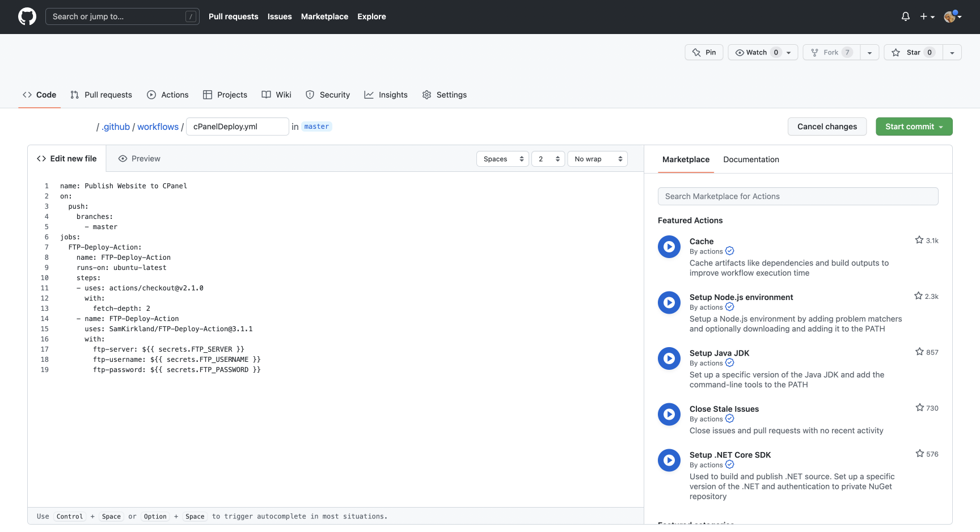Open the Security tab
This screenshot has width=980, height=532.
tap(328, 95)
